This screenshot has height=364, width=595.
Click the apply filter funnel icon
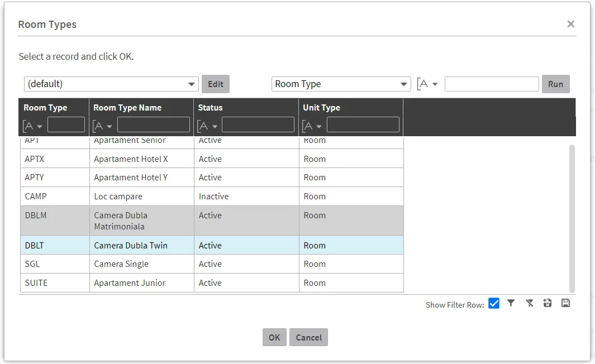(511, 303)
